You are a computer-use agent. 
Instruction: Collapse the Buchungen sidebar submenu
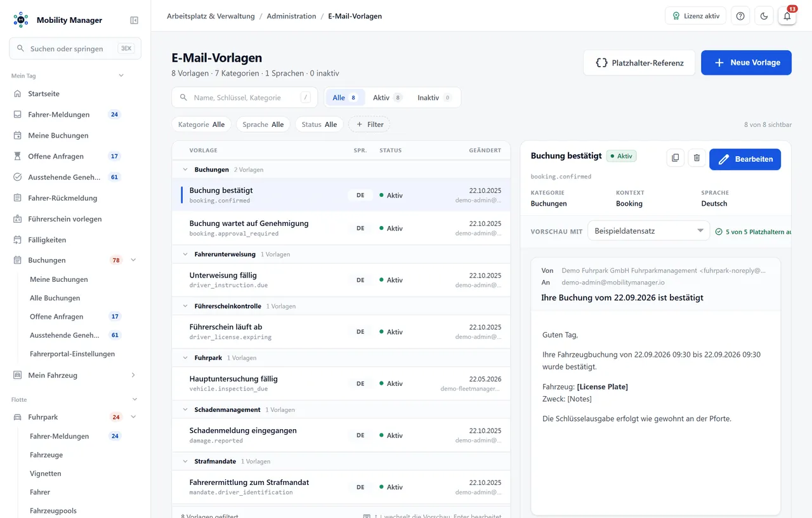pos(133,260)
